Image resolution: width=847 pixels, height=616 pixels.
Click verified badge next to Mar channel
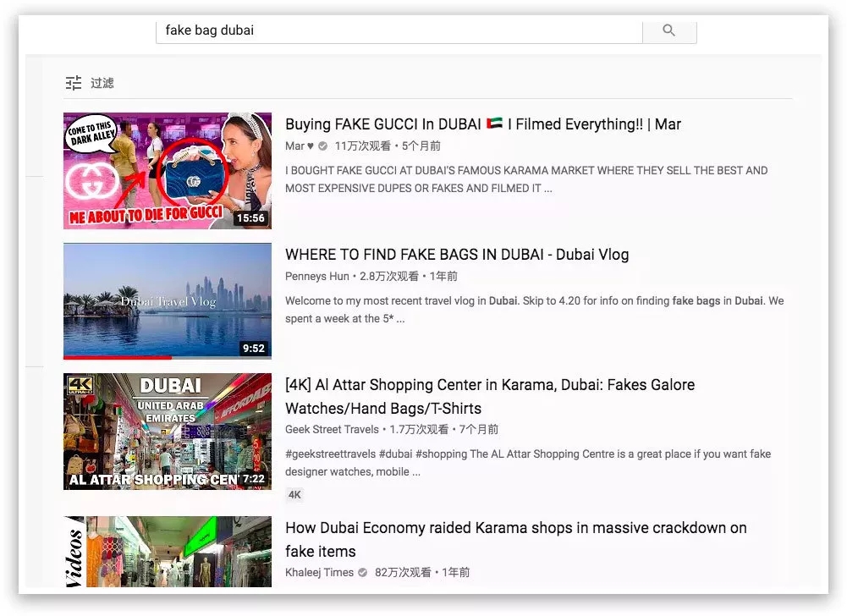pyautogui.click(x=322, y=146)
